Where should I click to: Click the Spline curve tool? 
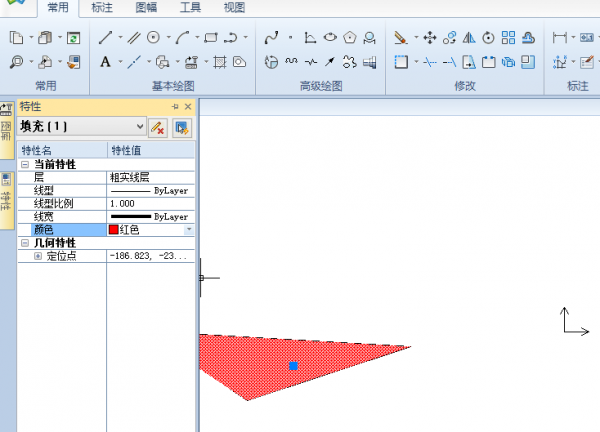click(x=271, y=38)
